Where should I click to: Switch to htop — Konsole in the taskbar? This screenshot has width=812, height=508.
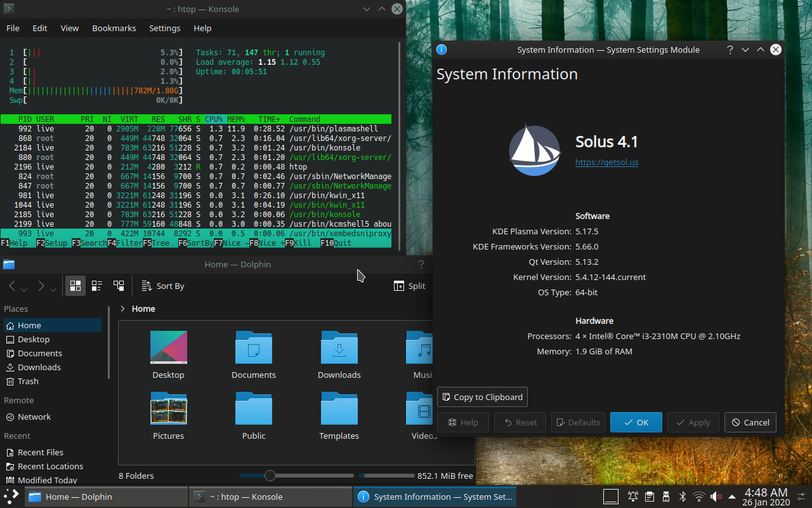[270, 497]
